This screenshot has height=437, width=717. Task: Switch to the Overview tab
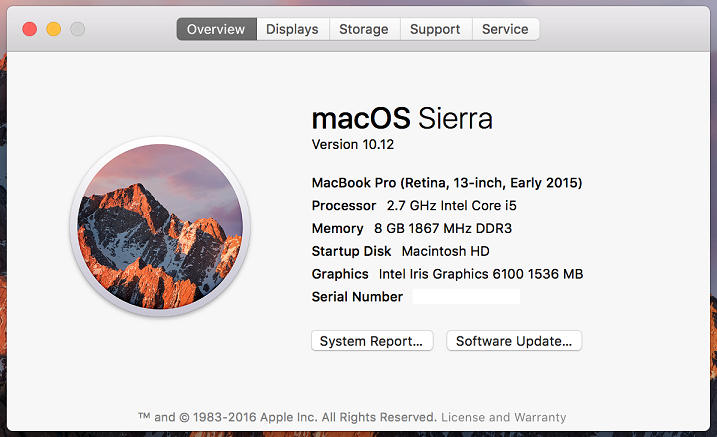click(x=216, y=29)
